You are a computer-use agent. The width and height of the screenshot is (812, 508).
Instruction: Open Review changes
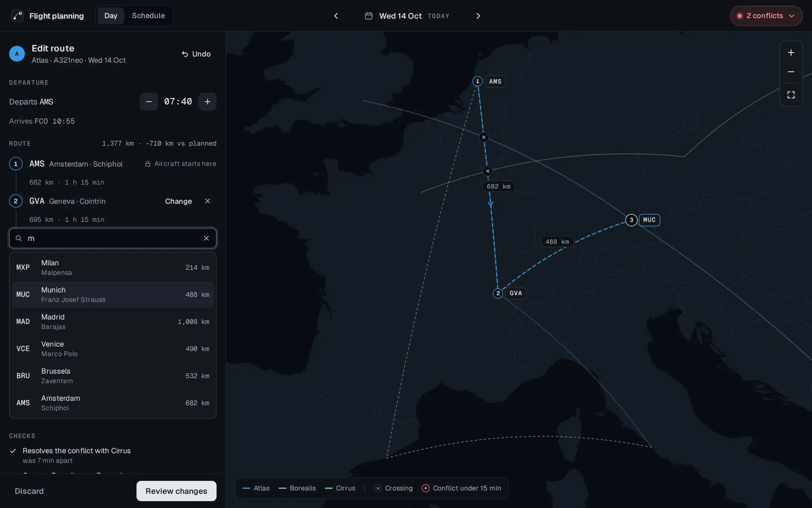click(x=176, y=491)
